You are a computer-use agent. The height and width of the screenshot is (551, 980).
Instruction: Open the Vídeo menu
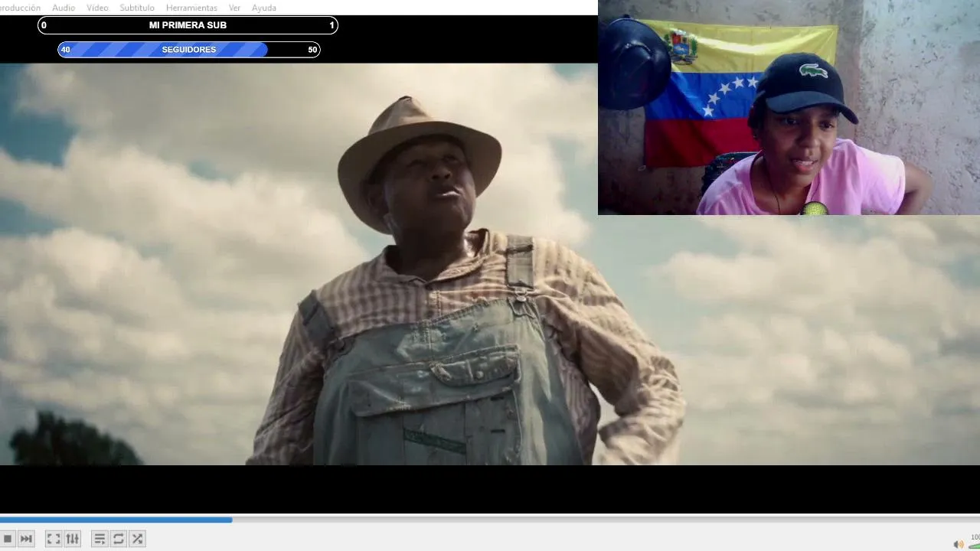pos(97,8)
